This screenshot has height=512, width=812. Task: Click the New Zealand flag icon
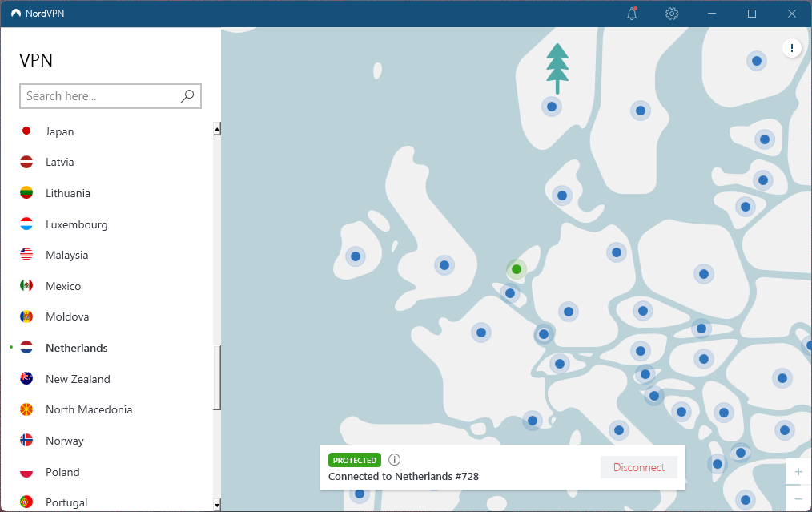tap(26, 379)
